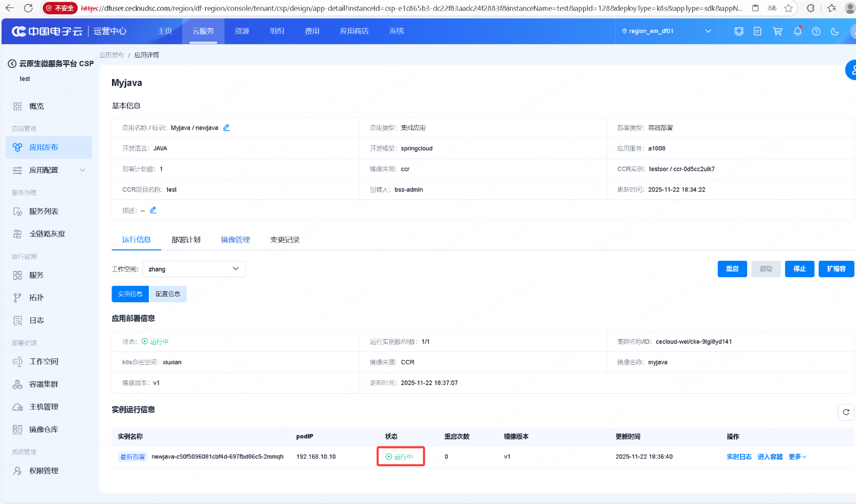Open the region_em_df01 region selector

pos(666,31)
